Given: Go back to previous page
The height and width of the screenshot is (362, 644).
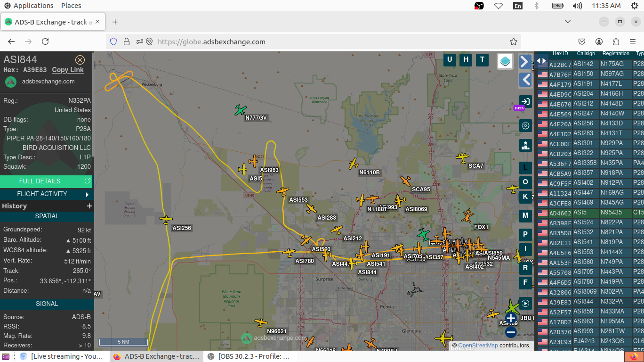Looking at the screenshot, I should (x=11, y=41).
